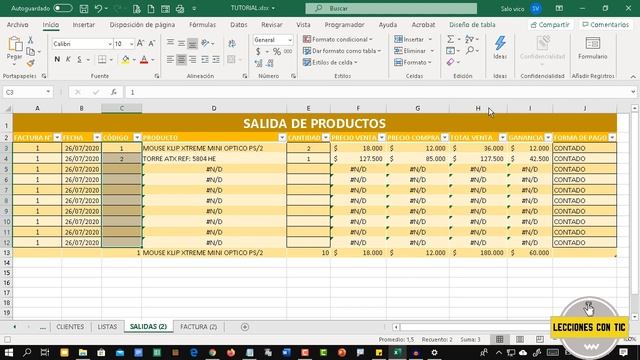Open filter dropdown for FECHA column
The width and height of the screenshot is (640, 360).
coord(97,138)
